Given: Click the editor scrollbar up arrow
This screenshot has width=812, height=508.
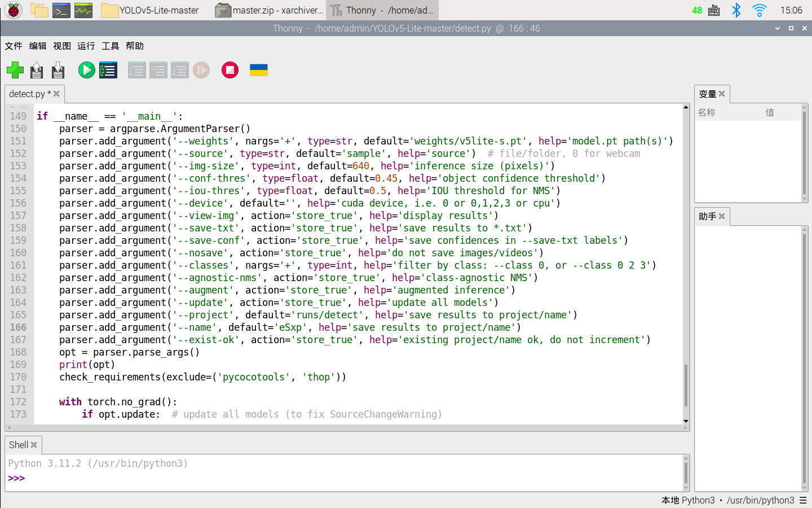Looking at the screenshot, I should click(x=686, y=107).
